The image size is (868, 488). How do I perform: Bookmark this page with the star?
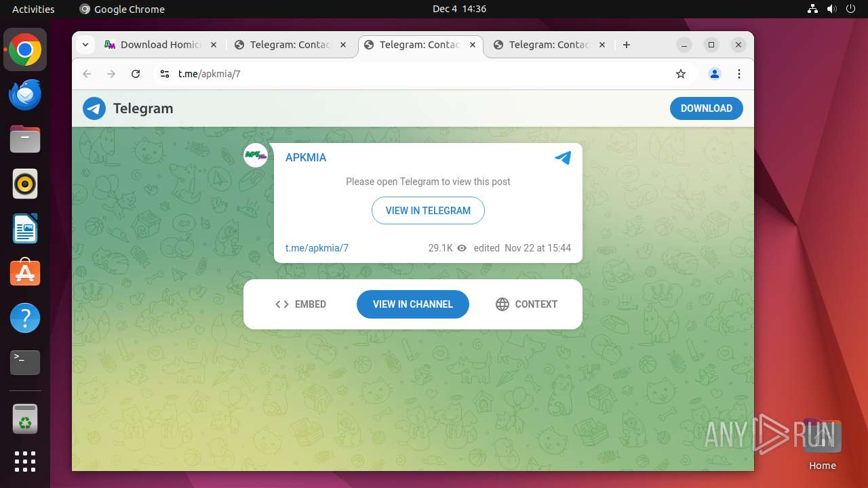click(681, 74)
